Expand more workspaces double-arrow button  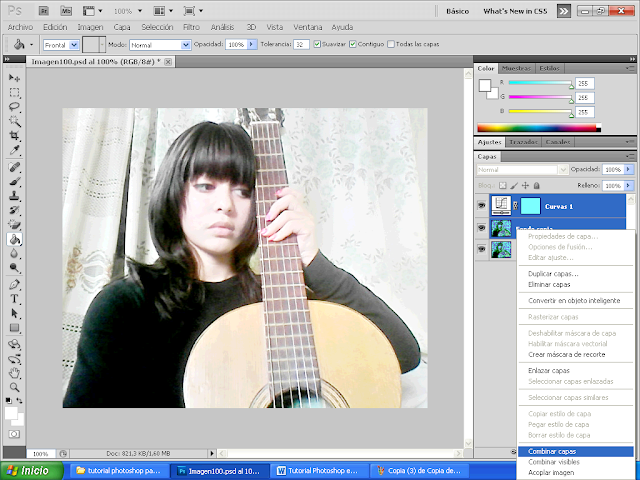click(x=564, y=11)
